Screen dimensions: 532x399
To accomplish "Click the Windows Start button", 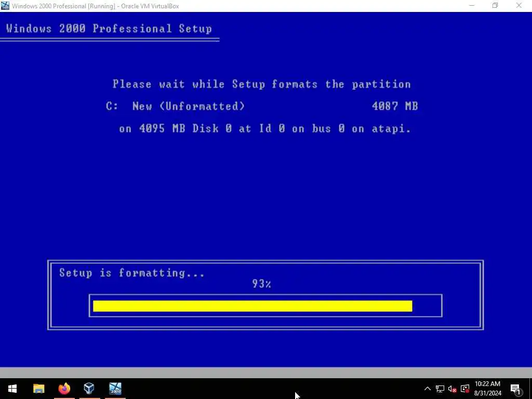I will coord(12,389).
